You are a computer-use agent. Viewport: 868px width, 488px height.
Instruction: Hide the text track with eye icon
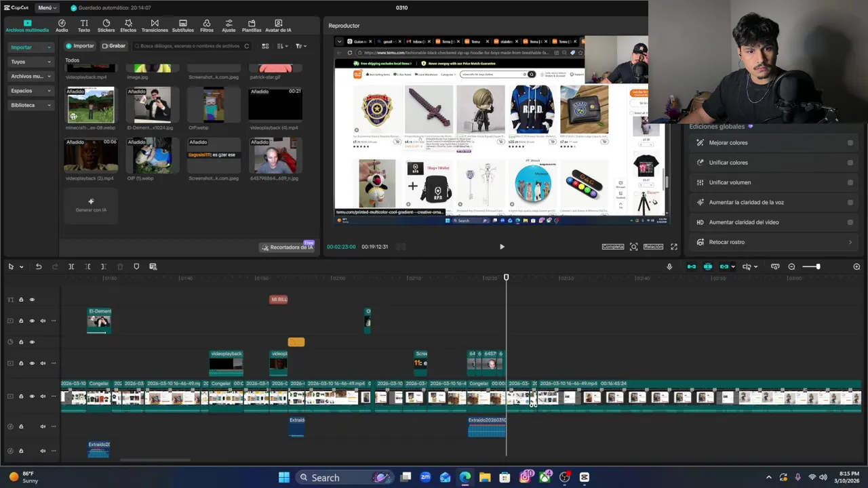(32, 300)
